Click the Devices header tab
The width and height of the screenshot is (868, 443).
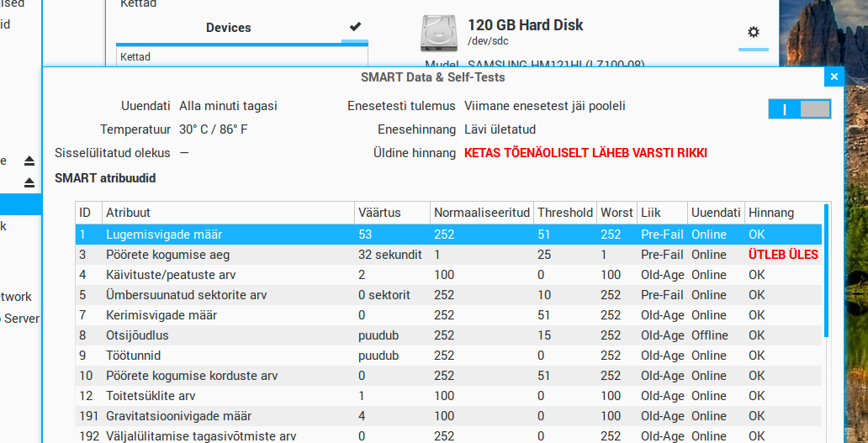[228, 28]
